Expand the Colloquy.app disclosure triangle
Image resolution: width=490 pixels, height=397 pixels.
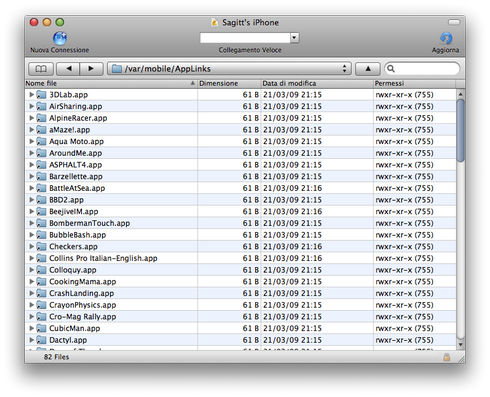tap(31, 270)
